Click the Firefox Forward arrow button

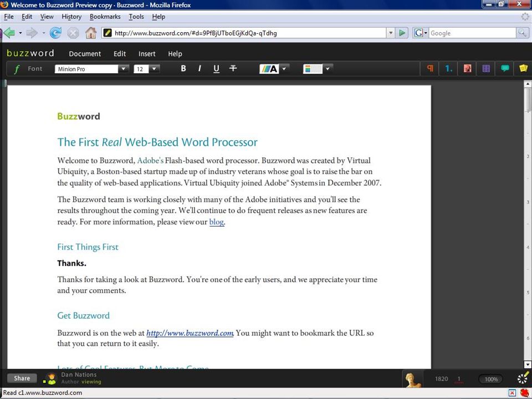[32, 33]
